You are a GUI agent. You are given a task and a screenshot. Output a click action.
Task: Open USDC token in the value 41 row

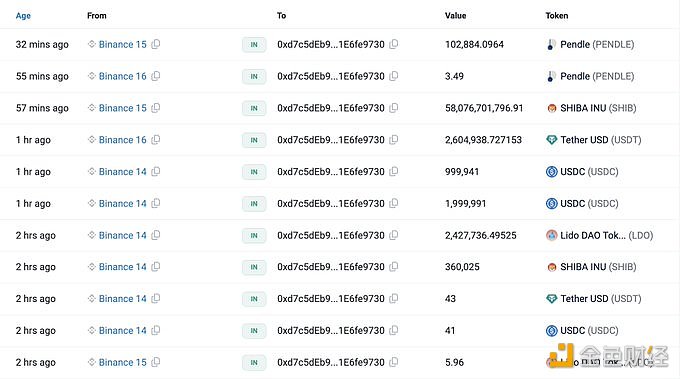click(x=589, y=330)
